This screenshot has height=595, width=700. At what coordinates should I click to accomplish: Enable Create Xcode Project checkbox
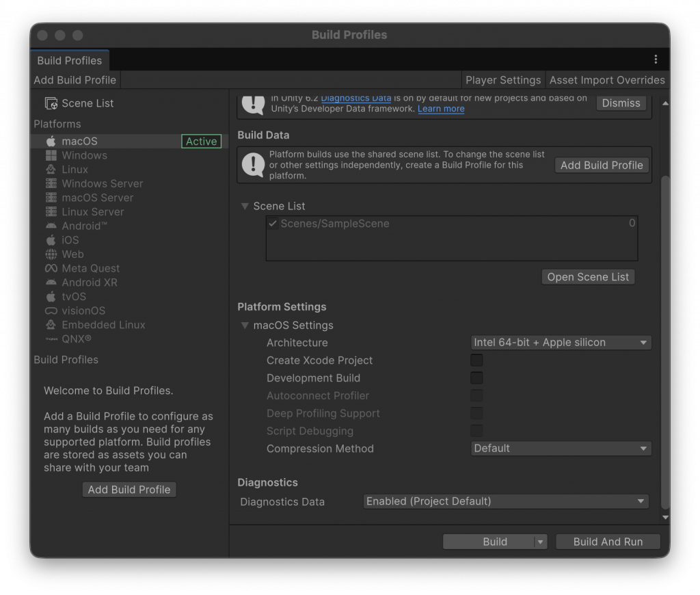pos(476,360)
